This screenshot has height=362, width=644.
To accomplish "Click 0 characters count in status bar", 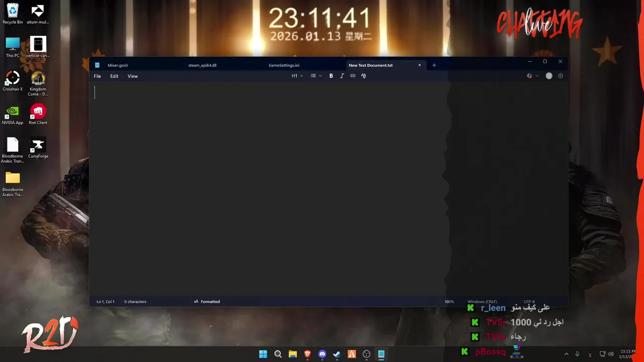I will [135, 302].
